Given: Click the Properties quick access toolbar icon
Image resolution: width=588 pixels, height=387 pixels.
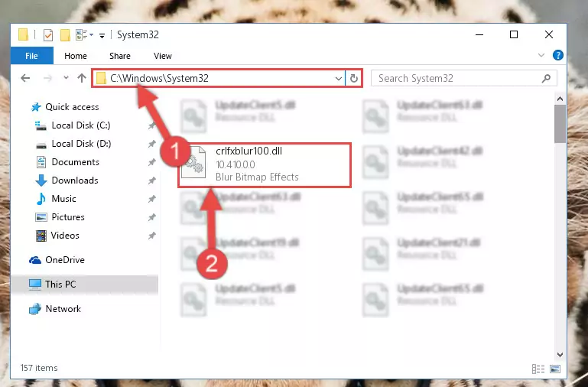Looking at the screenshot, I should 48,35.
